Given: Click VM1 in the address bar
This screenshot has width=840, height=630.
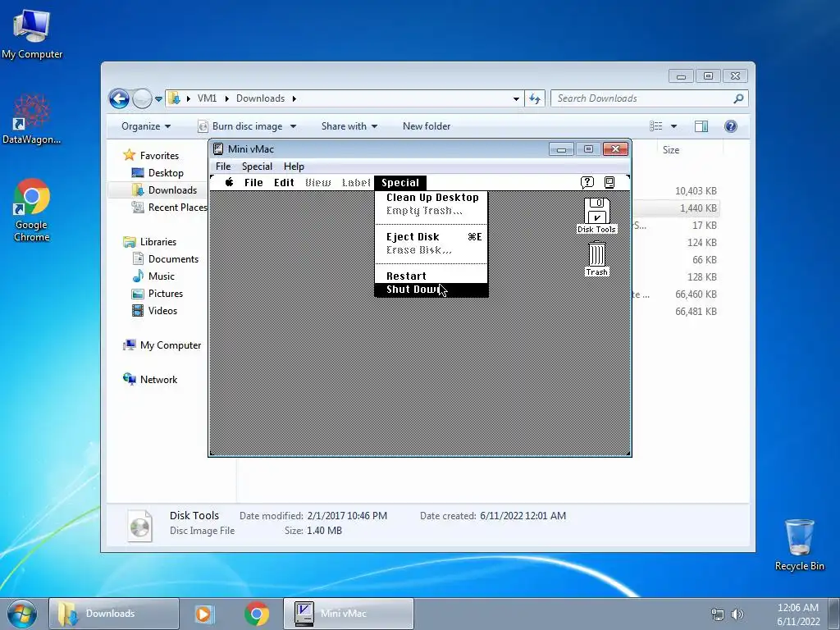Looking at the screenshot, I should coord(208,98).
